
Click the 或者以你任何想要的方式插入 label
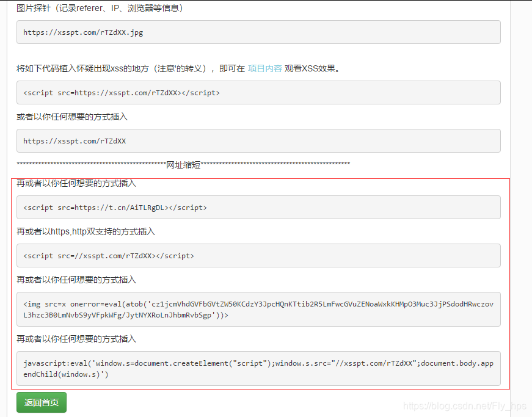(72, 117)
